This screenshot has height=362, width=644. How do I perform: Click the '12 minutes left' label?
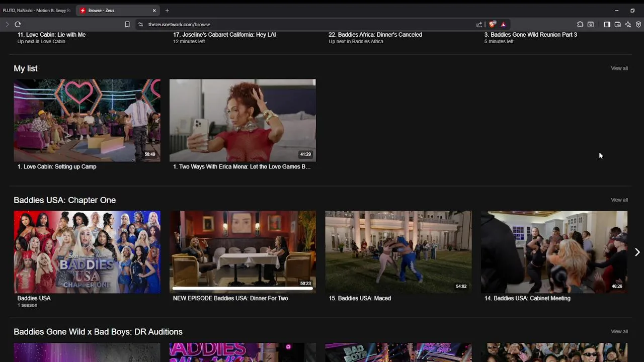click(x=189, y=41)
